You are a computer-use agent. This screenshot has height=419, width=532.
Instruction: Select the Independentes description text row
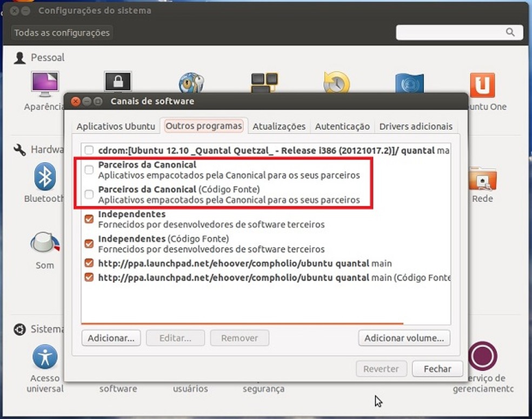point(211,224)
